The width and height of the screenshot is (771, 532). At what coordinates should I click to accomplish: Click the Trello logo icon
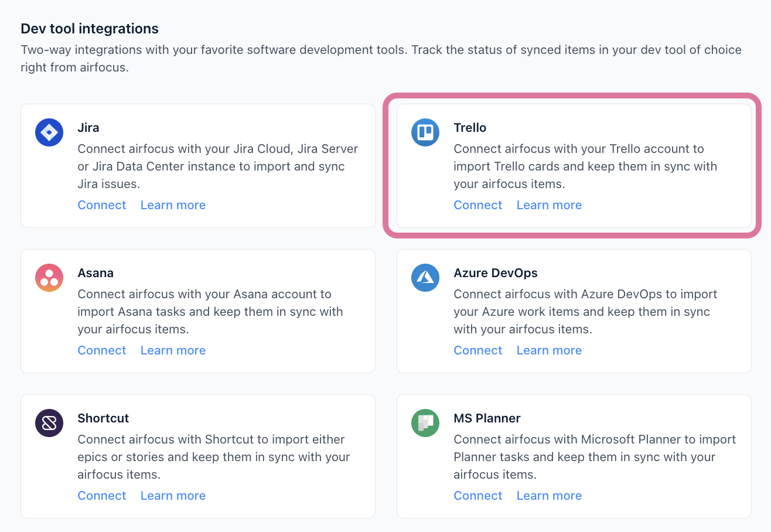click(425, 132)
